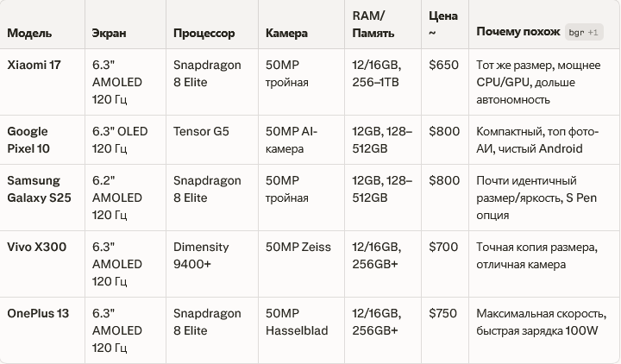Image resolution: width=621 pixels, height=364 pixels.
Task: Click the 50MP Zeiss camera cell
Action: click(x=298, y=247)
